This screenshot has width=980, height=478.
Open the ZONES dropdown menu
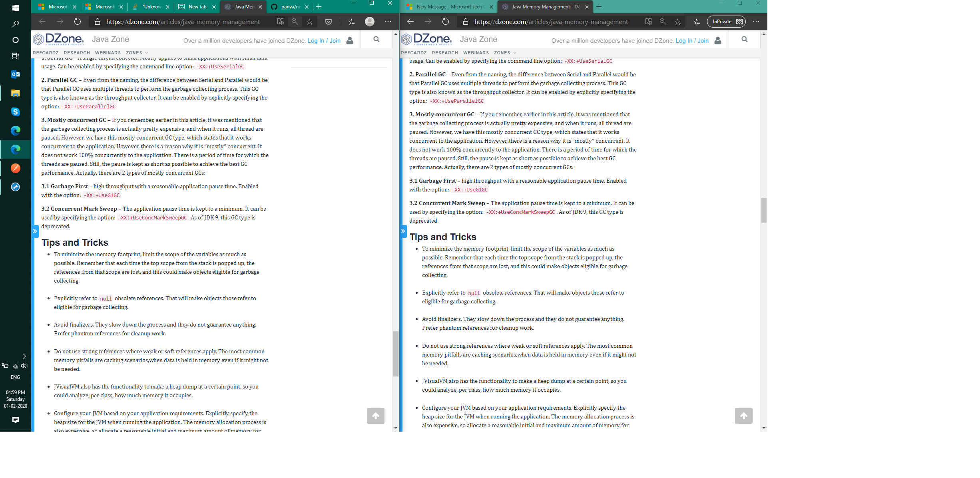click(136, 53)
